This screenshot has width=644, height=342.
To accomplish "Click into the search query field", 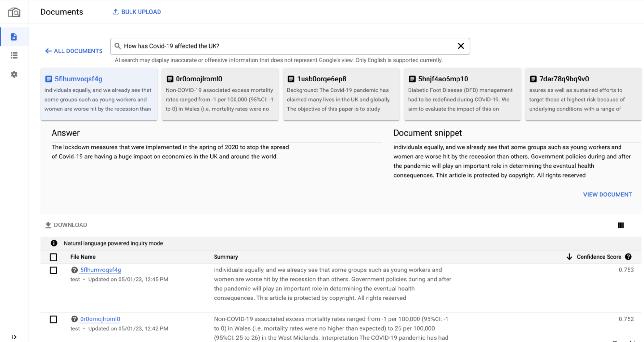I will [287, 46].
